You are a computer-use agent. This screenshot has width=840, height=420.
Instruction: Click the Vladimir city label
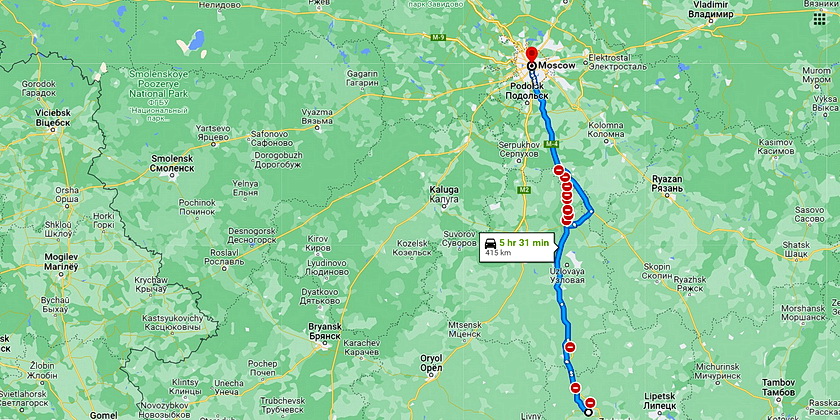click(x=710, y=10)
